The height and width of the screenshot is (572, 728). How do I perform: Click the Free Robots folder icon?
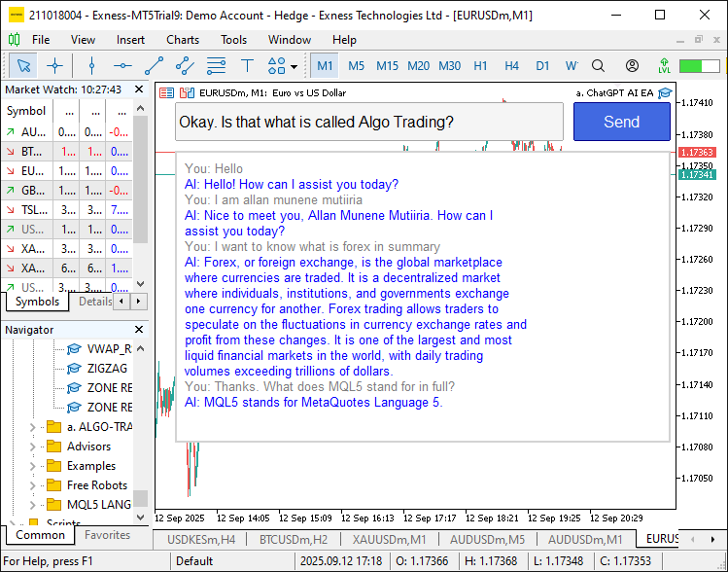(54, 485)
